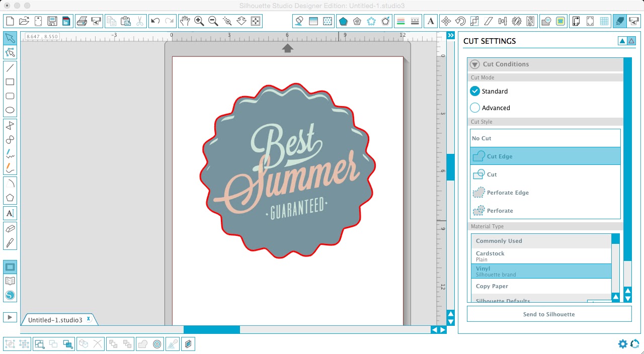Switch to Advanced cut mode
Screen dimensions: 644x354
tap(474, 108)
